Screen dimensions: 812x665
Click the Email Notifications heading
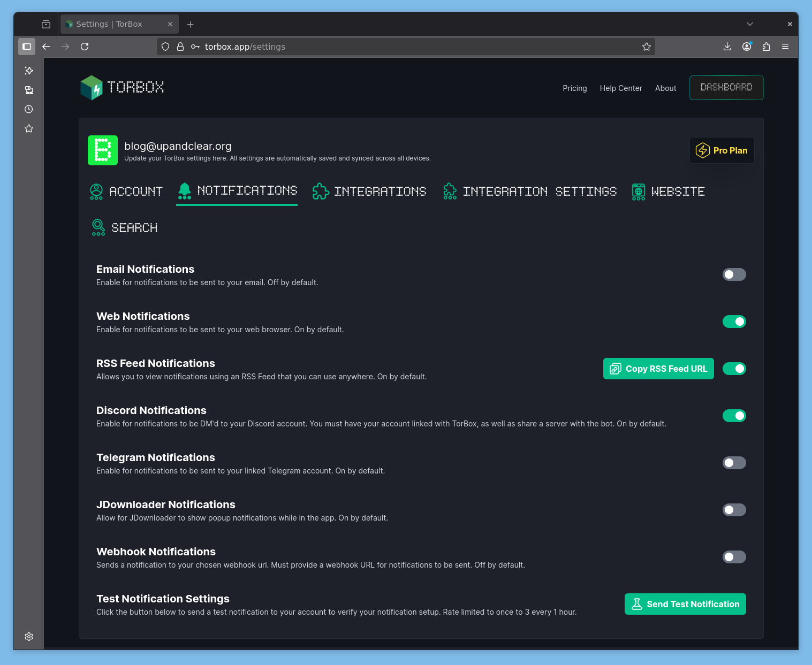coord(145,269)
